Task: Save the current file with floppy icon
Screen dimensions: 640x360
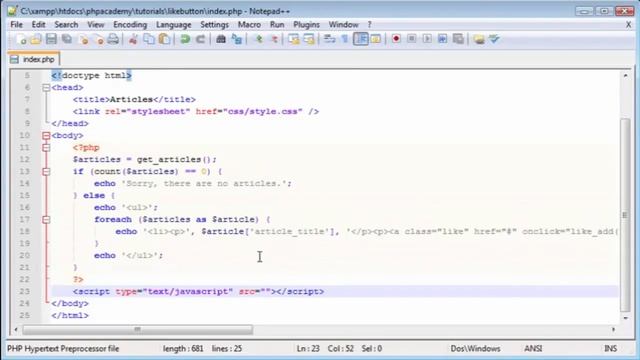Action: pos(51,39)
